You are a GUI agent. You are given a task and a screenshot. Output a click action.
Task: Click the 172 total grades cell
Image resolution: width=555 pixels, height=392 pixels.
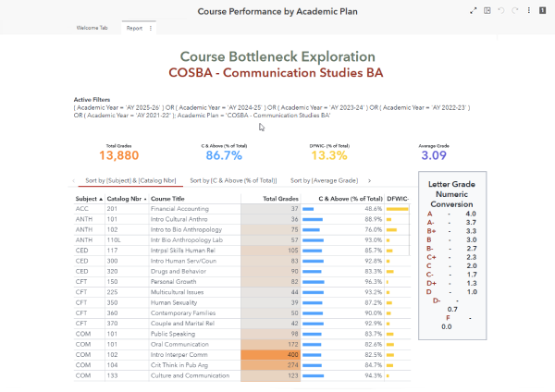(270, 344)
